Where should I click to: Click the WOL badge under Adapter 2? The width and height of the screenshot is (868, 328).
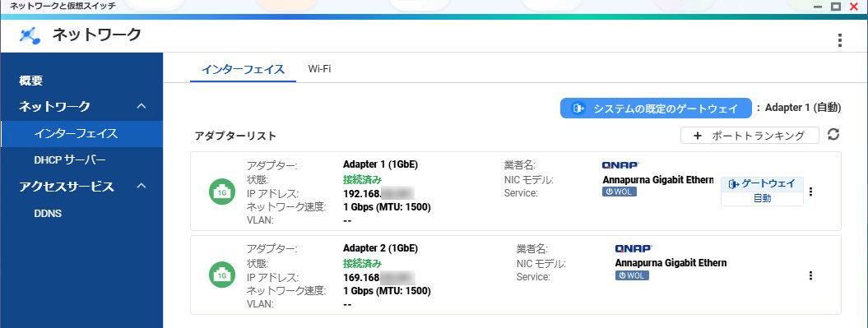pyautogui.click(x=632, y=275)
